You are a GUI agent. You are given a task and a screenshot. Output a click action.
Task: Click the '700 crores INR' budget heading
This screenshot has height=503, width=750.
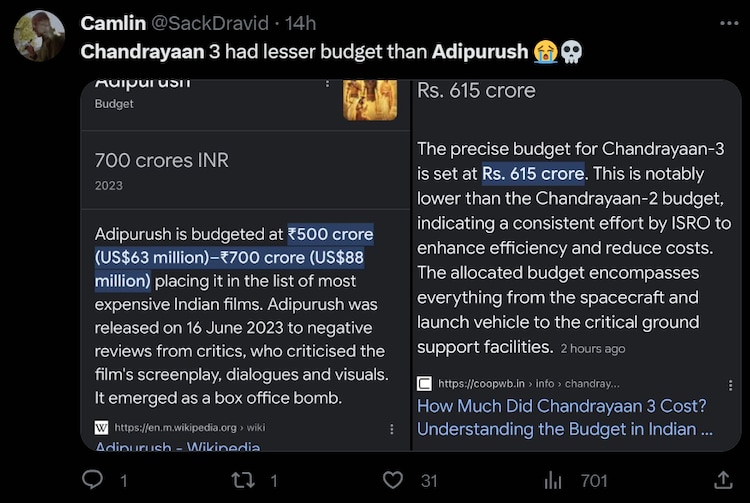[x=161, y=160]
